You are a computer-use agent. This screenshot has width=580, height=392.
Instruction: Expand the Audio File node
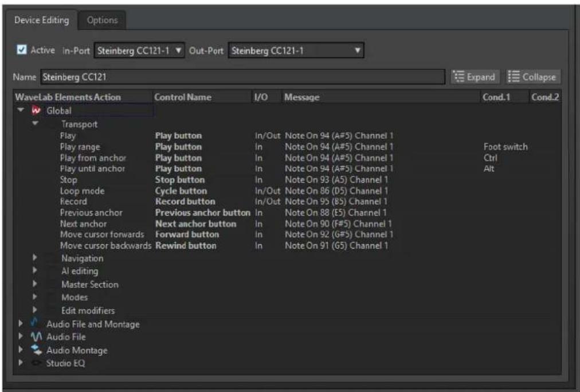click(21, 336)
